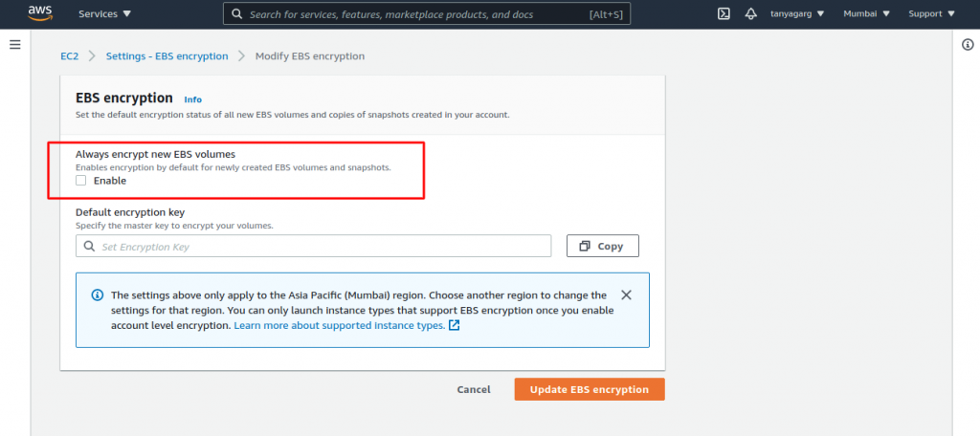Open the hamburger side navigation menu
This screenshot has height=436, width=980.
coord(15,44)
